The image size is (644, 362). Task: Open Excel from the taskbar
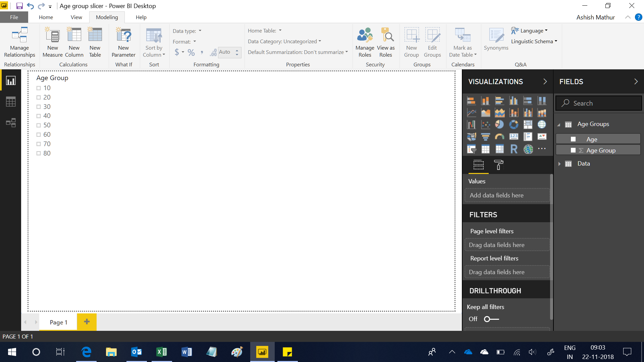pos(162,352)
